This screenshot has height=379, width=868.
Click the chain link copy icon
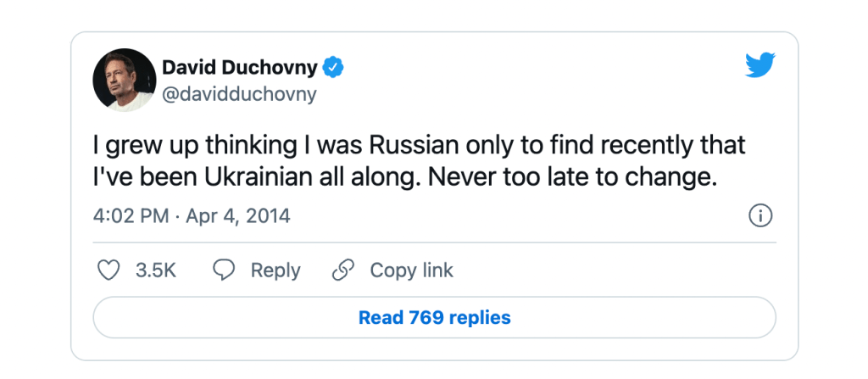pos(342,270)
